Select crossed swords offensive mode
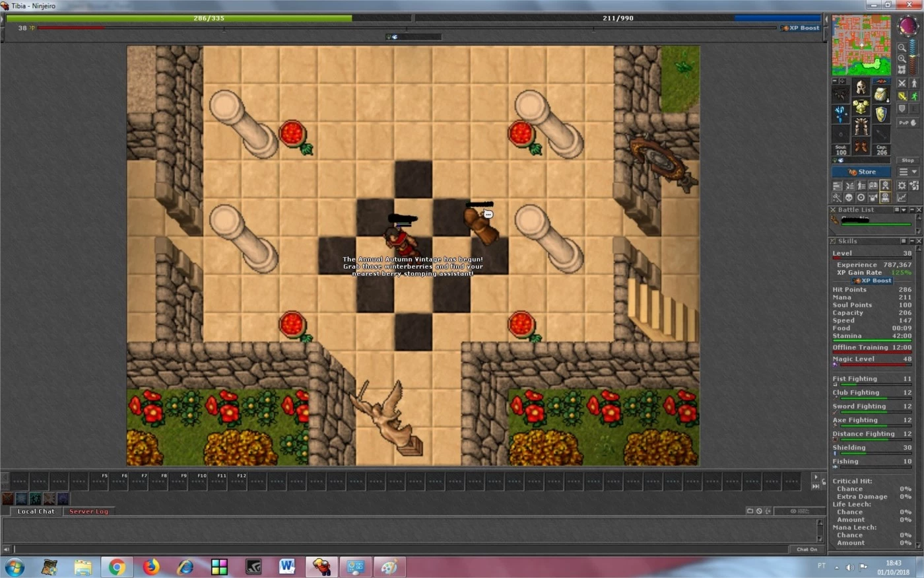This screenshot has width=924, height=578. click(902, 83)
